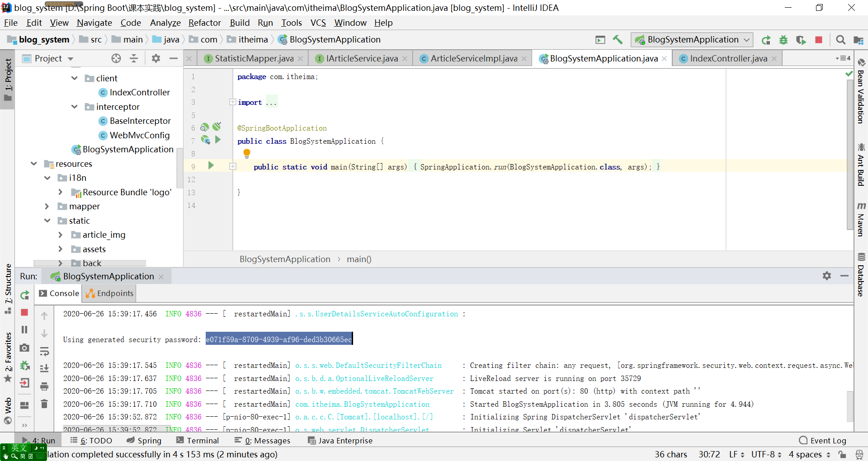
Task: Expand the mapper folder
Action: (47, 206)
